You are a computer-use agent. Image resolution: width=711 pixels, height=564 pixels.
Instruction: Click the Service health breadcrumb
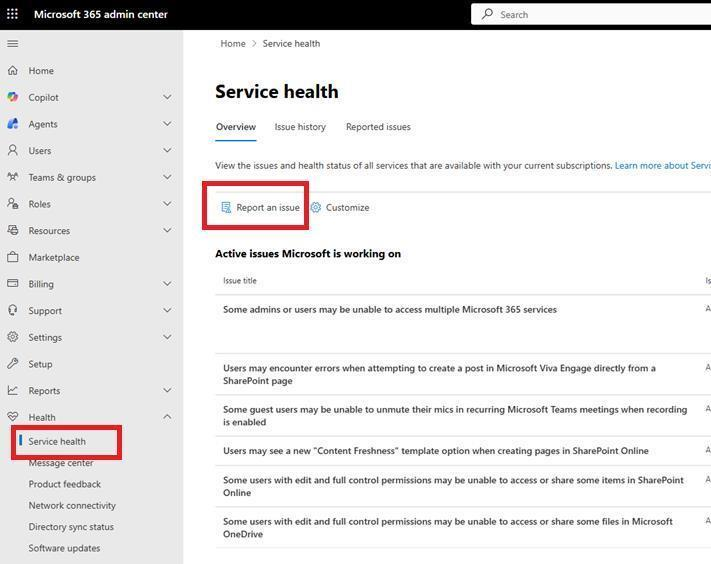(x=291, y=44)
